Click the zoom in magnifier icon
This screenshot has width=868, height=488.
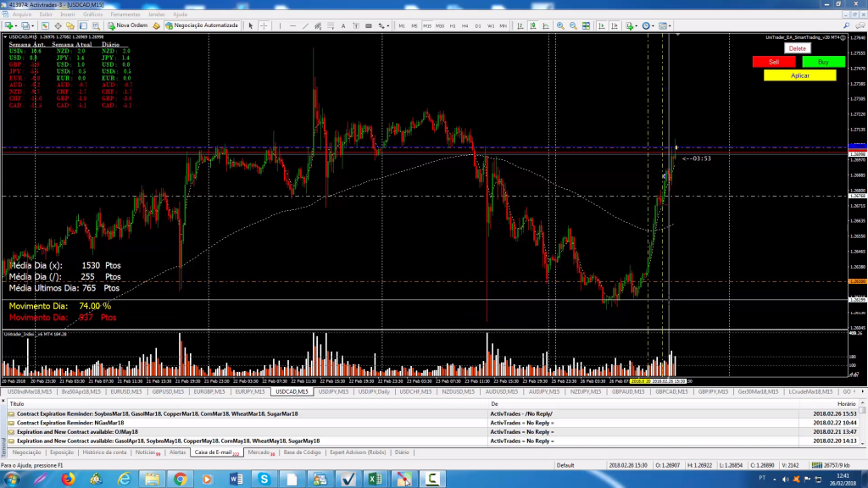tap(560, 25)
